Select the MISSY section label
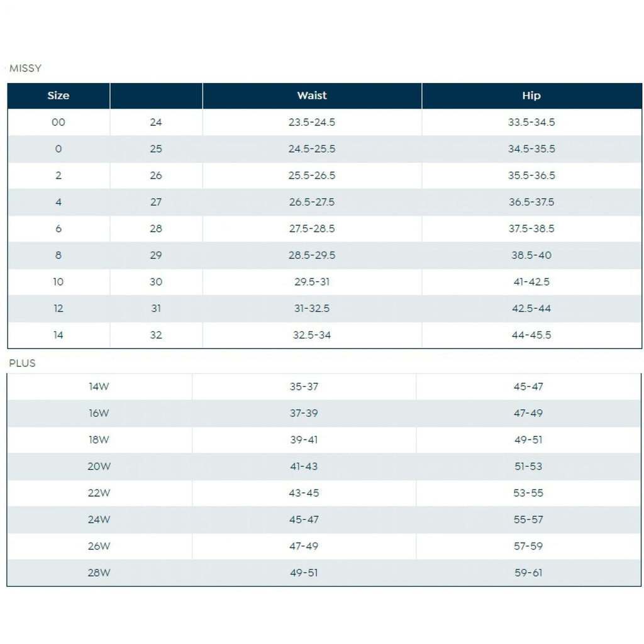The height and width of the screenshot is (644, 644). [25, 68]
